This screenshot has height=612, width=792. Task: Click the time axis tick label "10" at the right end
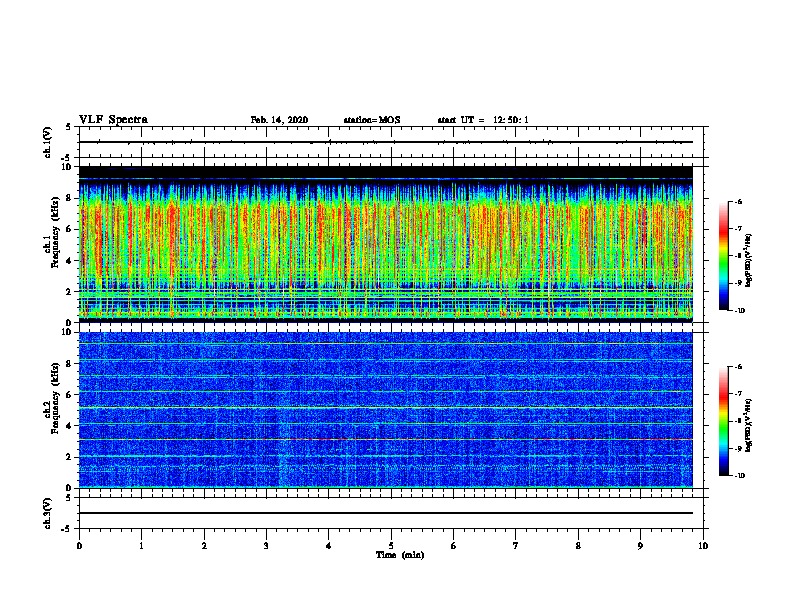tap(703, 546)
